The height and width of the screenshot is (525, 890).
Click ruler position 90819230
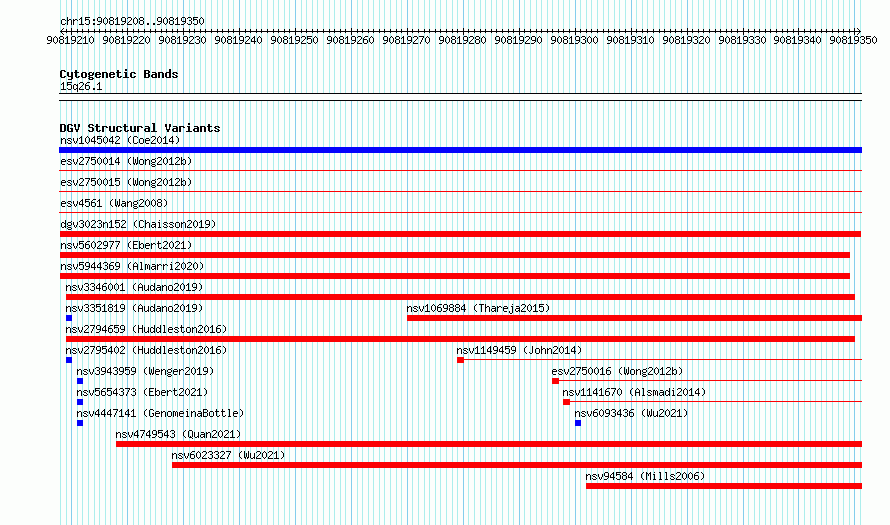[x=182, y=40]
